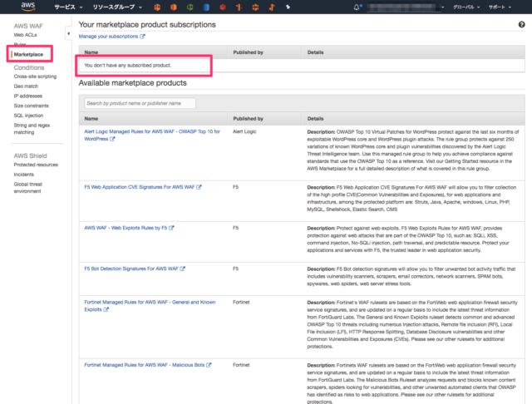Click Details header in available products table

[316, 119]
